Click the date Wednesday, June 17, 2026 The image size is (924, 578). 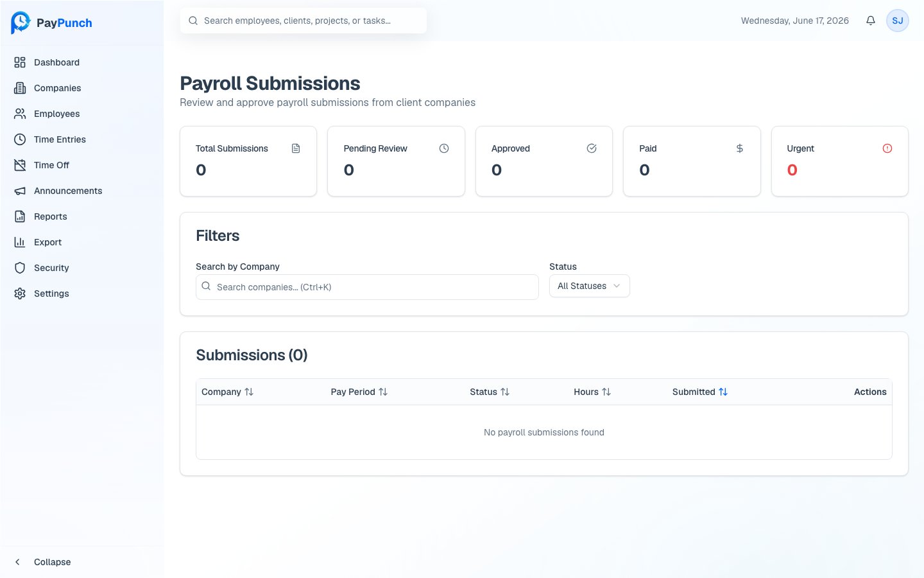tap(795, 21)
